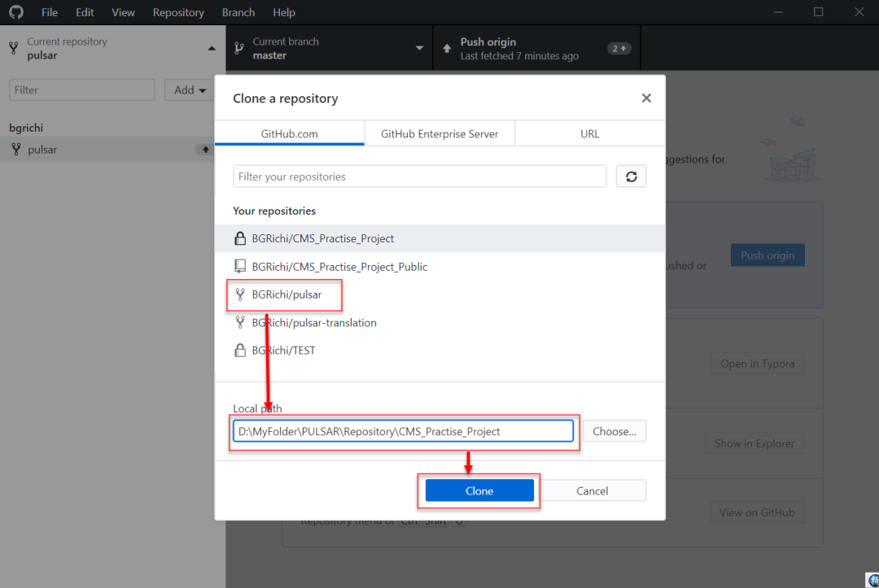Click the Current repository fork icon
This screenshot has height=588, width=879.
[x=14, y=48]
